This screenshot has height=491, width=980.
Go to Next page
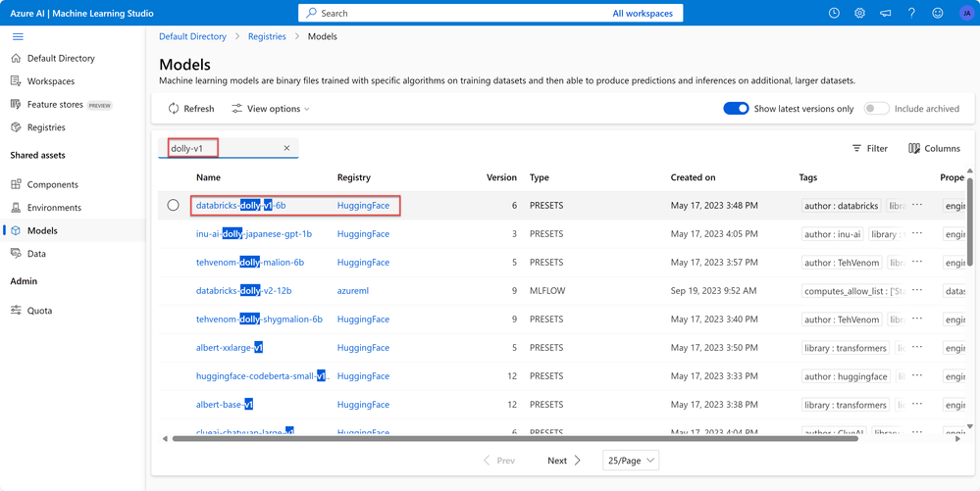(564, 461)
